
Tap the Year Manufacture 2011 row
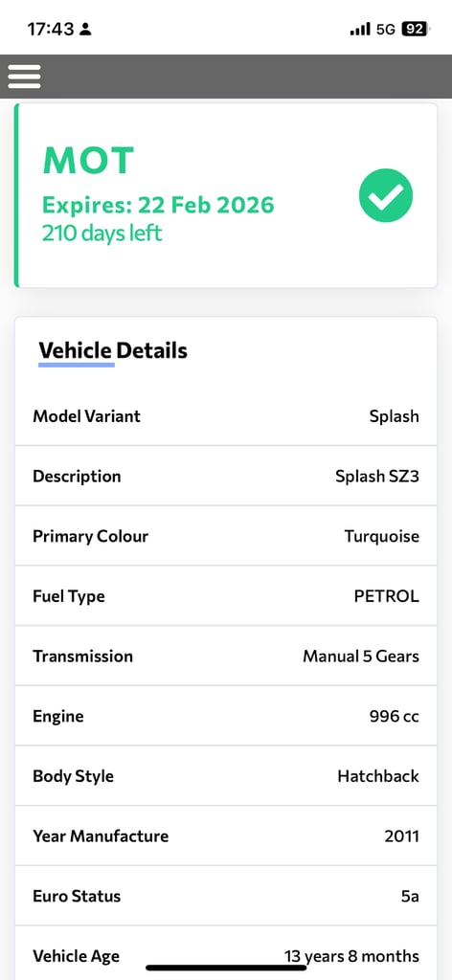point(226,836)
